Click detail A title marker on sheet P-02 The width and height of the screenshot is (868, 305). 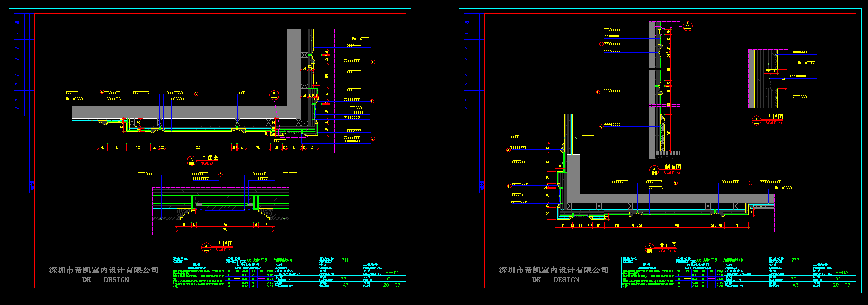click(206, 247)
